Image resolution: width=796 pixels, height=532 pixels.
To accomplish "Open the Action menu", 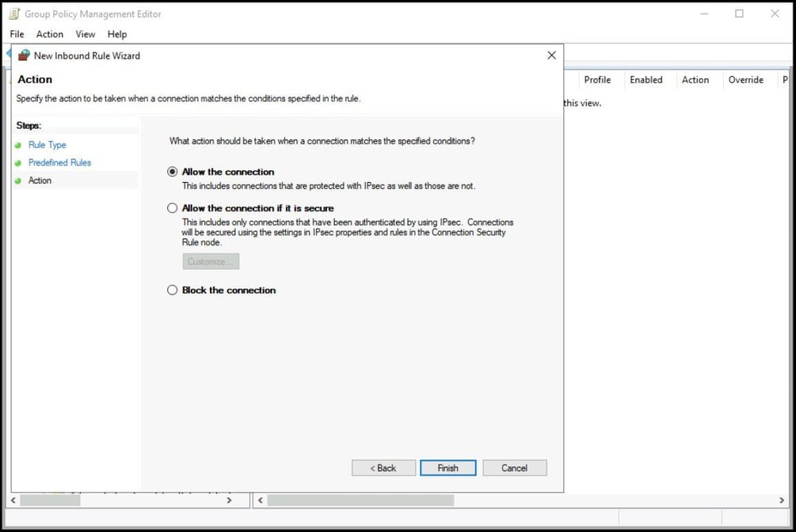I will (49, 34).
